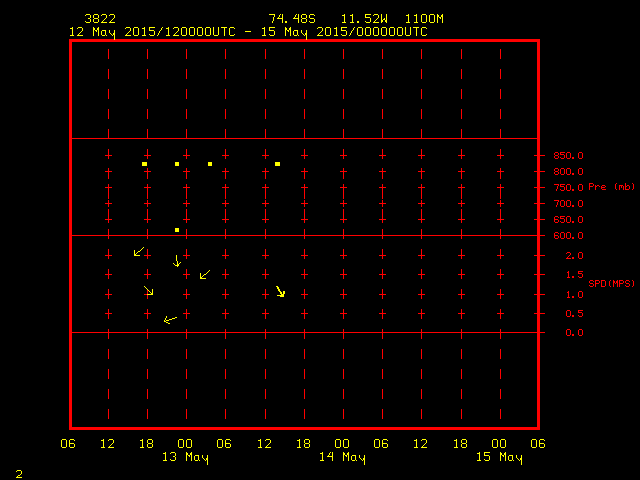Click the 00 hour label above 15 May
Screen dimensions: 640x480
point(499,444)
